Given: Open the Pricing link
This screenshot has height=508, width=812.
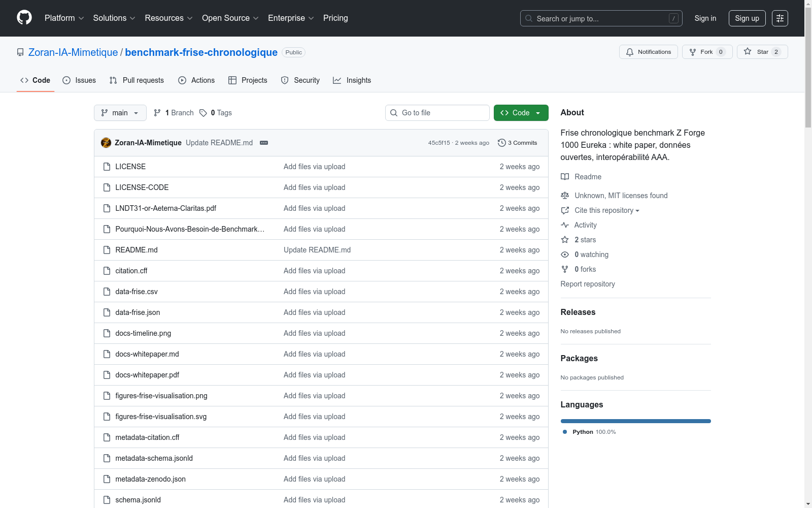Looking at the screenshot, I should click(x=335, y=18).
